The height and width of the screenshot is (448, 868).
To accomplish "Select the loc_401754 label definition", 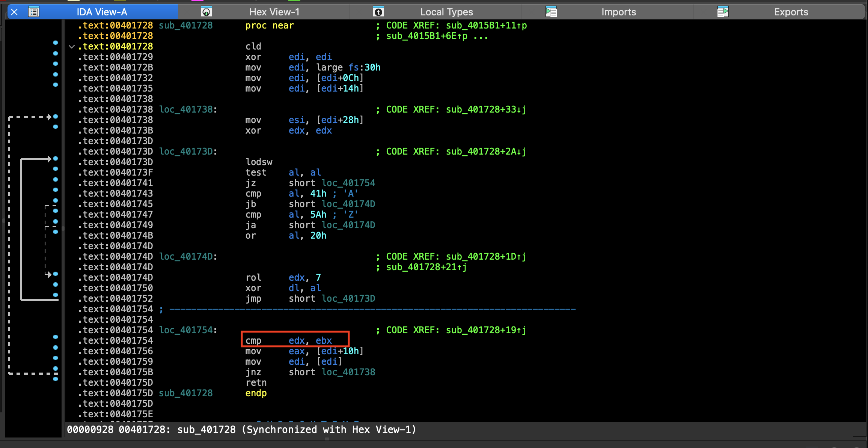I will point(188,330).
